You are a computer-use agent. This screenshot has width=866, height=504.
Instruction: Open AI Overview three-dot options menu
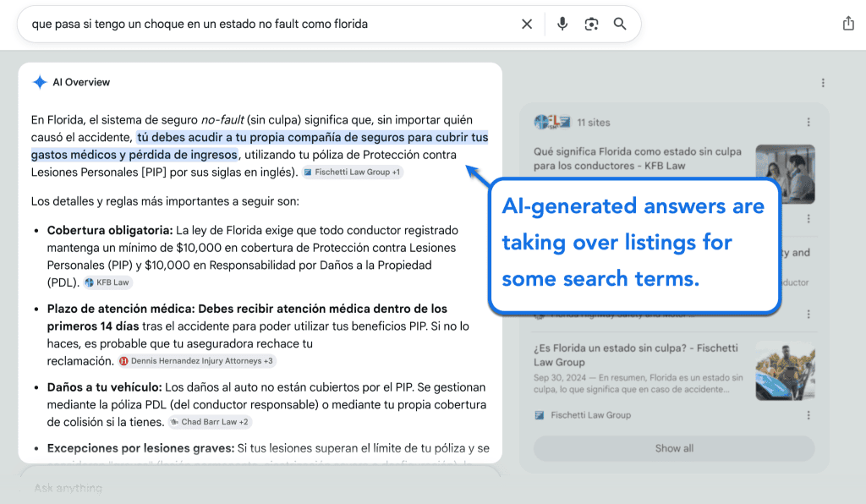(823, 83)
